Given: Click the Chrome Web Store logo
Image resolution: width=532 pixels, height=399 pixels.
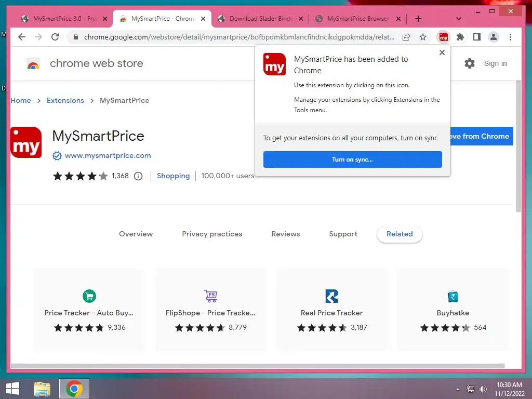Looking at the screenshot, I should pos(33,63).
